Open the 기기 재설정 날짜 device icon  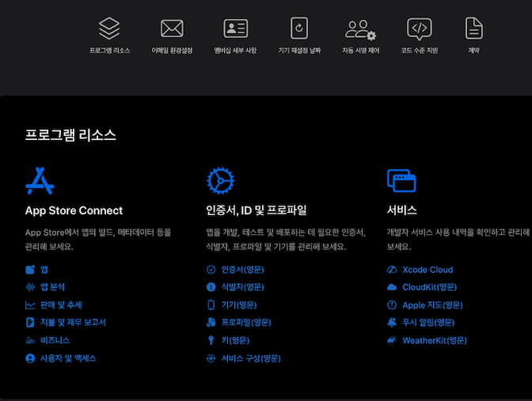(x=299, y=28)
